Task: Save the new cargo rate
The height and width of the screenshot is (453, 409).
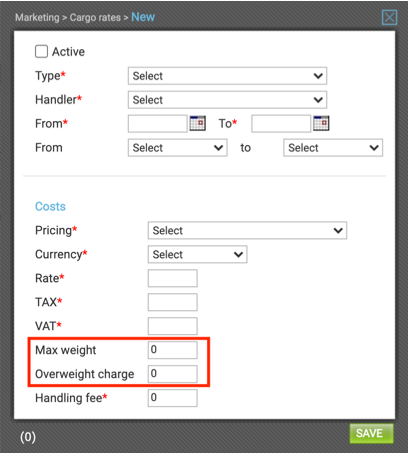Action: click(x=371, y=433)
